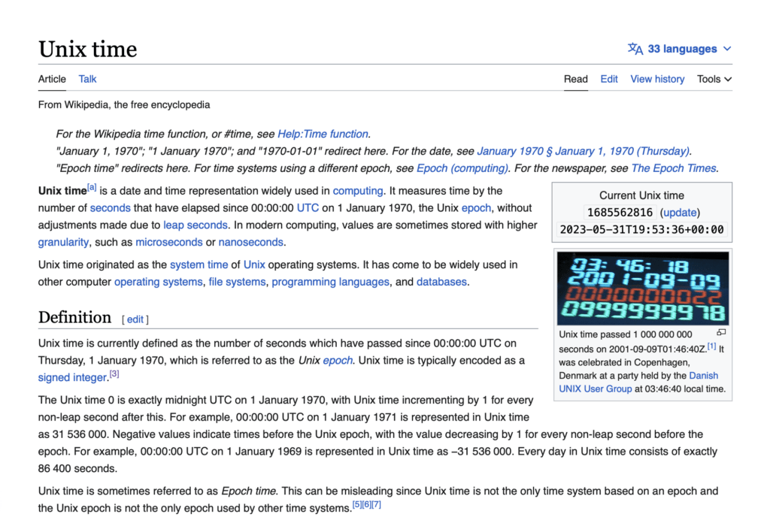This screenshot has height=532, width=770.
Task: Open The Epoch Times link
Action: 674,168
